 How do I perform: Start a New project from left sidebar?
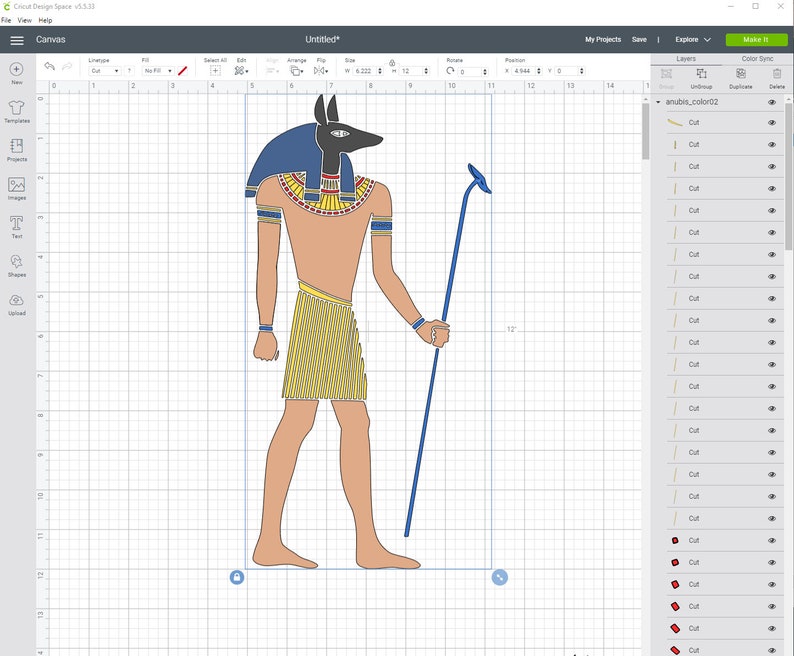(x=17, y=73)
